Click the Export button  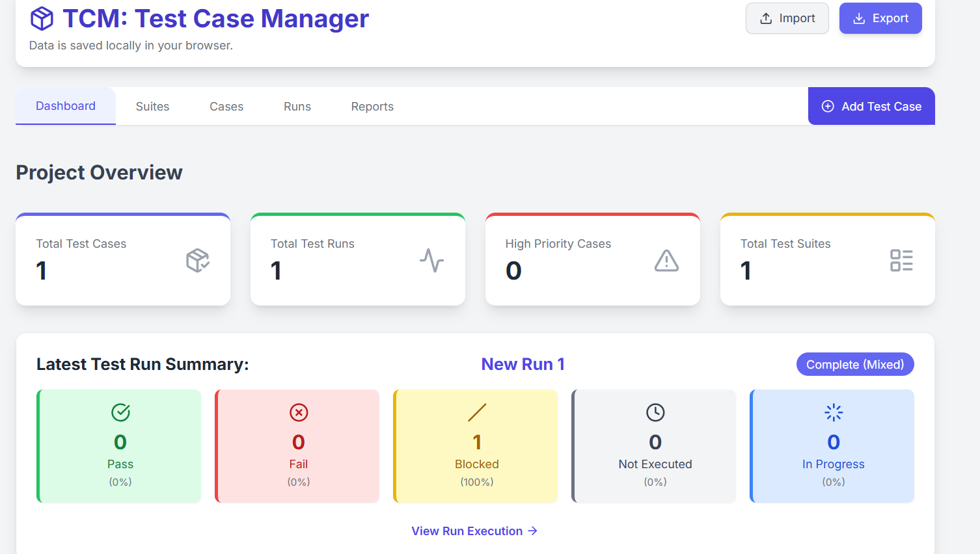[x=880, y=18]
